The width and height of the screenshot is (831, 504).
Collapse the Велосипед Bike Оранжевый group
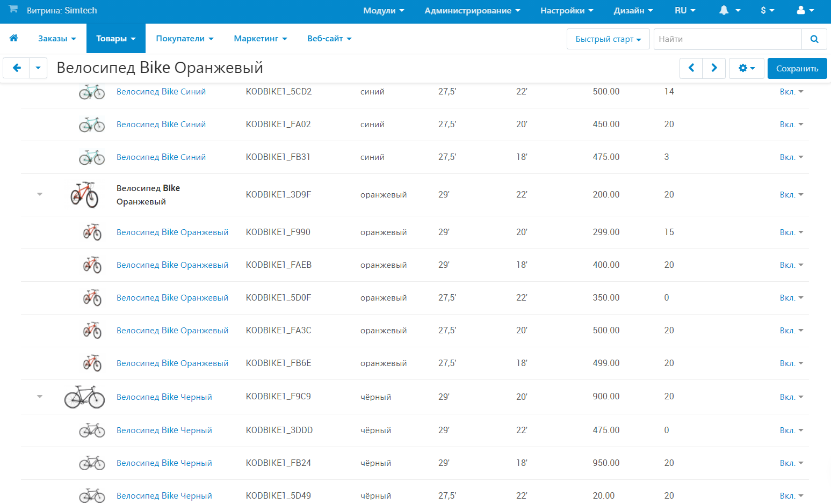coord(40,194)
